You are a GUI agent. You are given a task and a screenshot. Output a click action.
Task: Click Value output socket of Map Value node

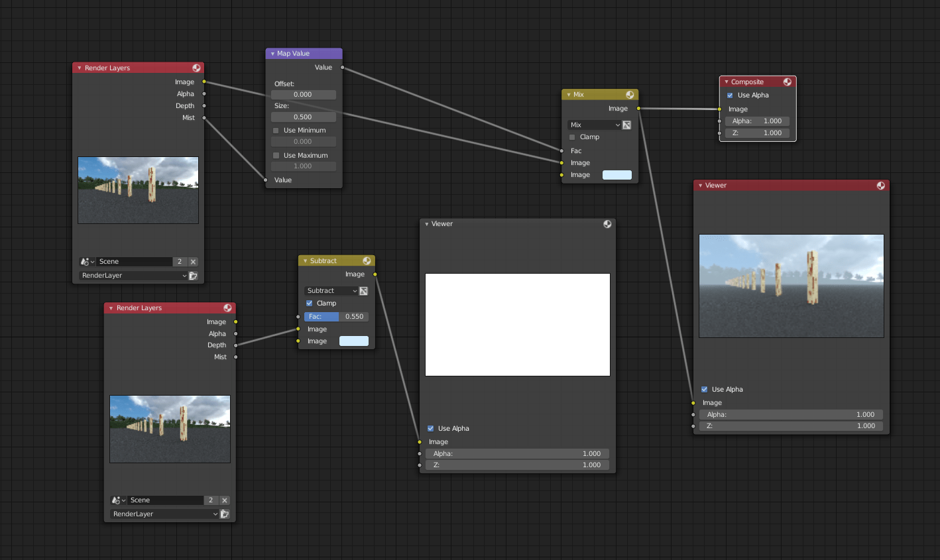[342, 68]
